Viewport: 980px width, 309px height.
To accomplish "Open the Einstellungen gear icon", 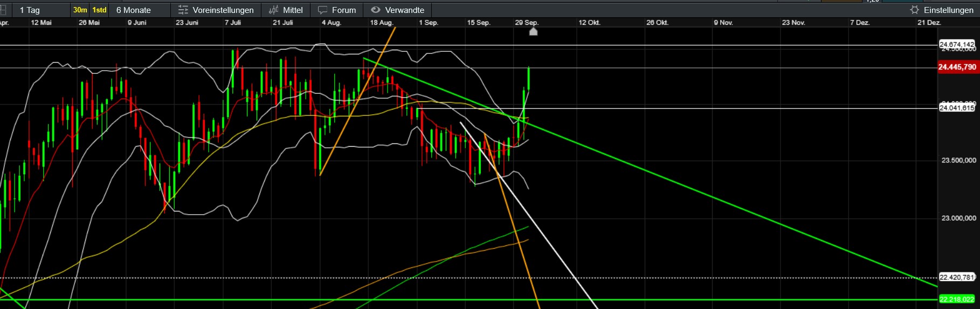I will pyautogui.click(x=914, y=10).
